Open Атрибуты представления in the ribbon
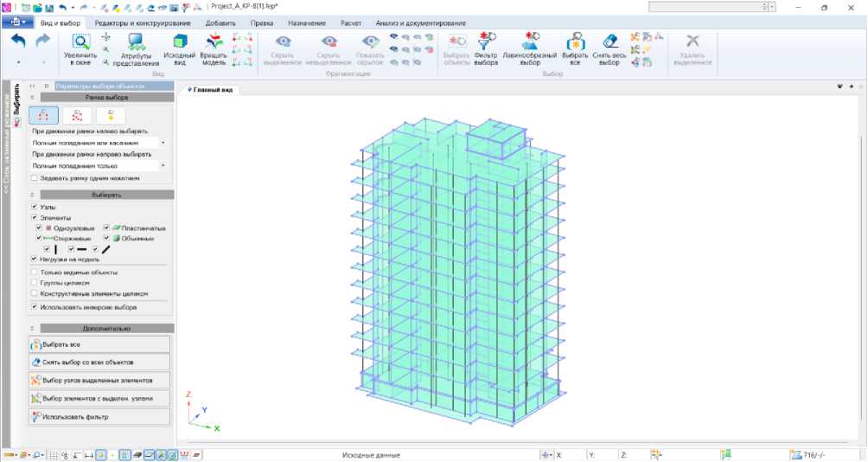The image size is (868, 462). (135, 45)
